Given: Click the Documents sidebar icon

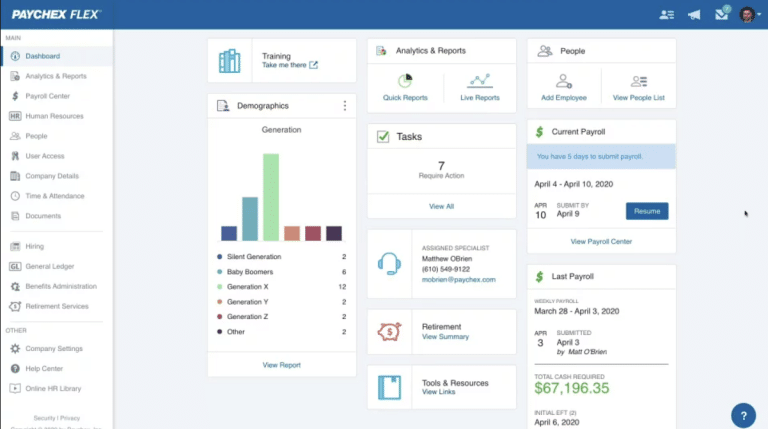Looking at the screenshot, I should point(15,216).
